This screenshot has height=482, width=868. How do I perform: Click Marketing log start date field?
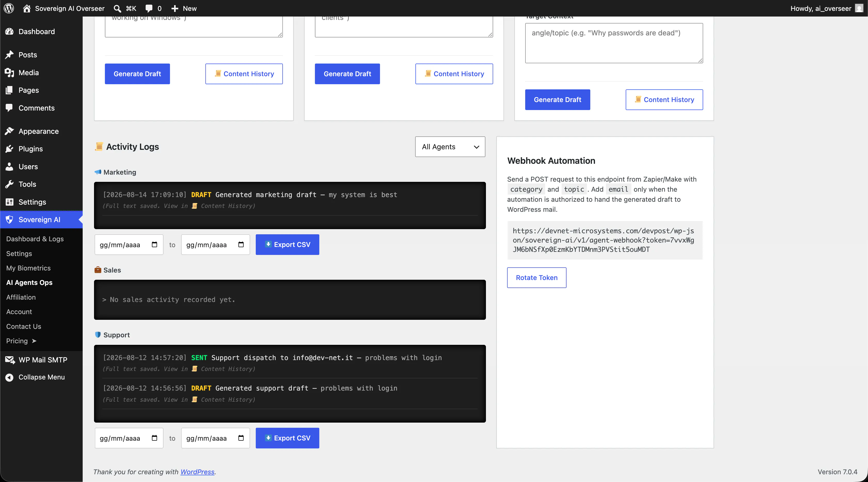(129, 245)
